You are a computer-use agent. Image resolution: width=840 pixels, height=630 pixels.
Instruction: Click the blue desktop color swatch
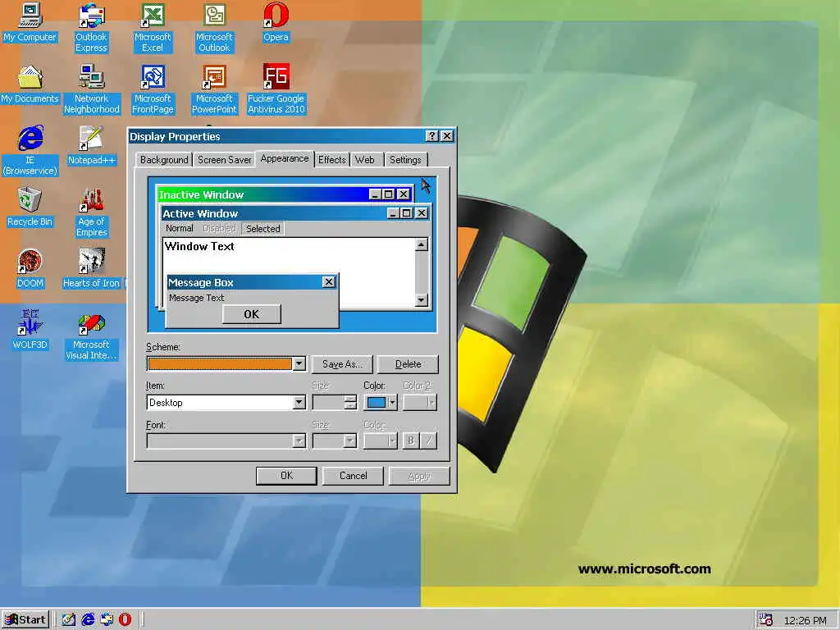pos(376,403)
